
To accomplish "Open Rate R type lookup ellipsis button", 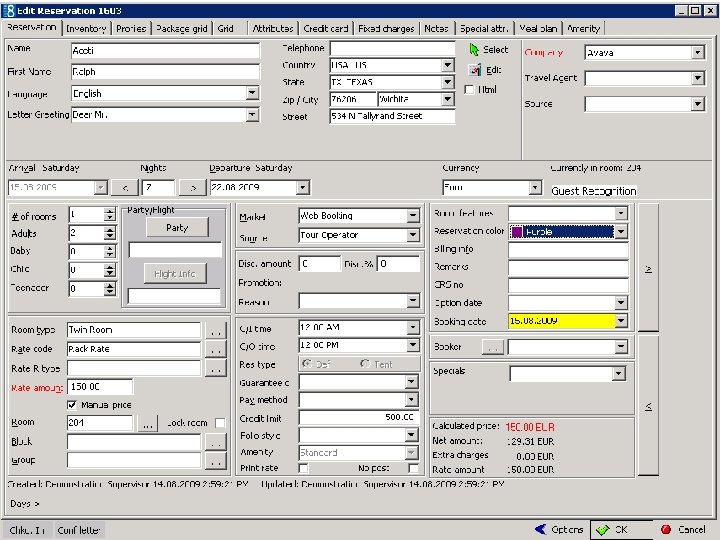I will click(x=215, y=368).
